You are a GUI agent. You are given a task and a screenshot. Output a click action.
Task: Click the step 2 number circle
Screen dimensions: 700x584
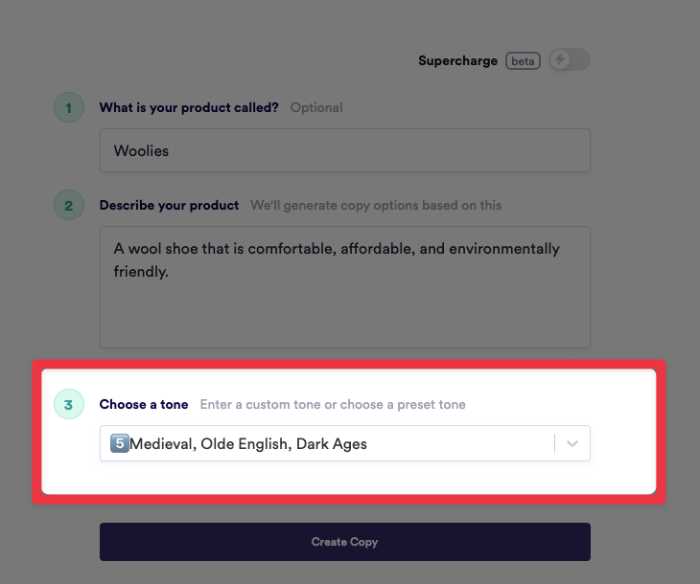coord(69,205)
